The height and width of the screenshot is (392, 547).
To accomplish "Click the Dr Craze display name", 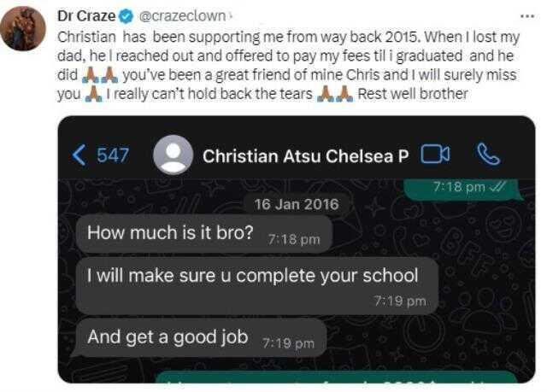I will pyautogui.click(x=86, y=15).
